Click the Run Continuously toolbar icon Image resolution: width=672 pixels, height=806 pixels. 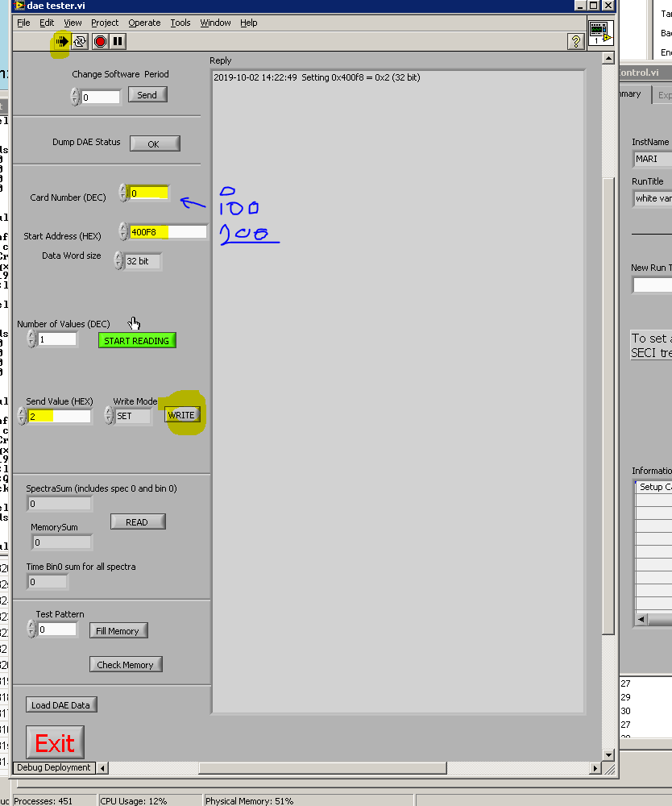pyautogui.click(x=78, y=41)
